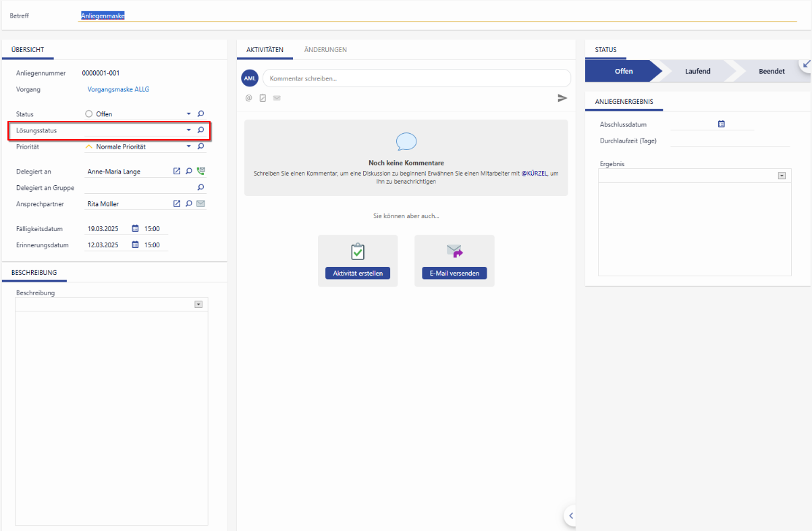Click the note icon under comment box

(x=263, y=98)
